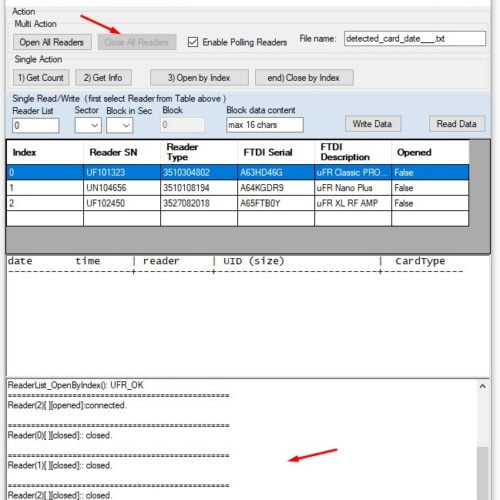Click the Read Data button
Image resolution: width=500 pixels, height=500 pixels.
[x=457, y=124]
